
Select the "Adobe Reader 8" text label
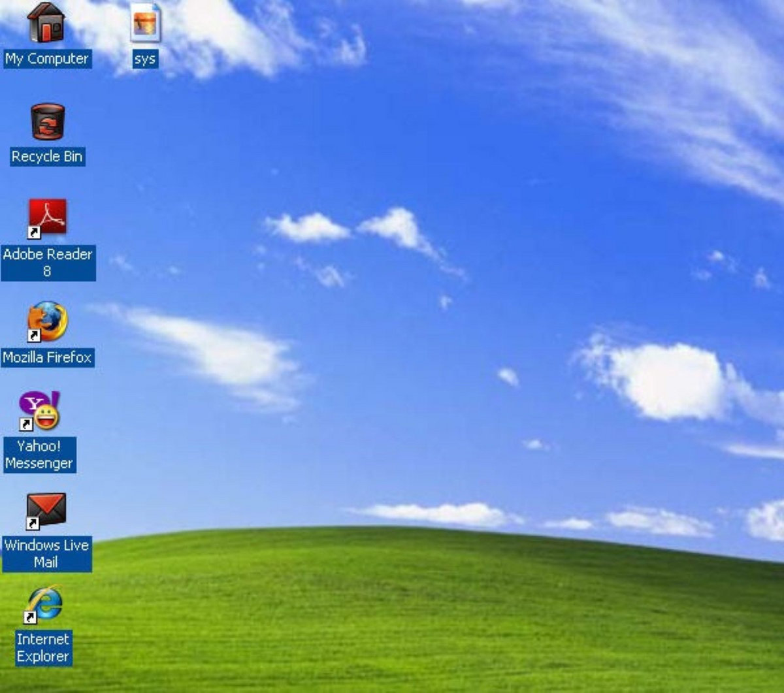[48, 262]
